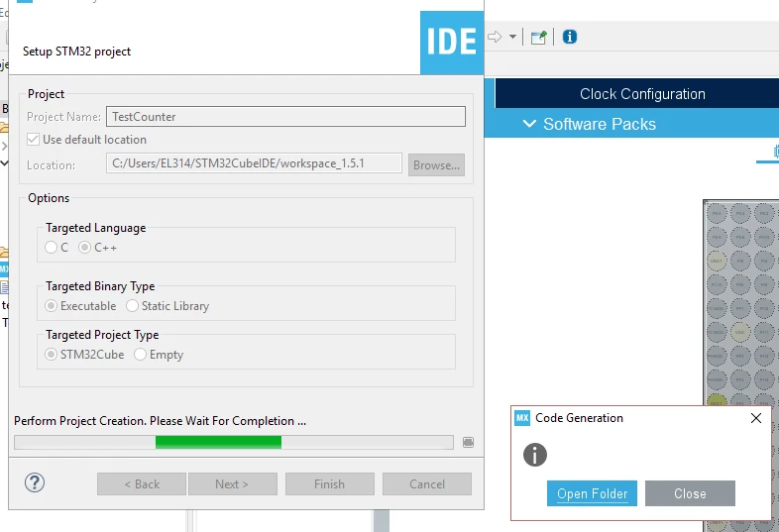This screenshot has height=532, width=779.
Task: Switch to the Clock Configuration tab
Action: coord(642,94)
